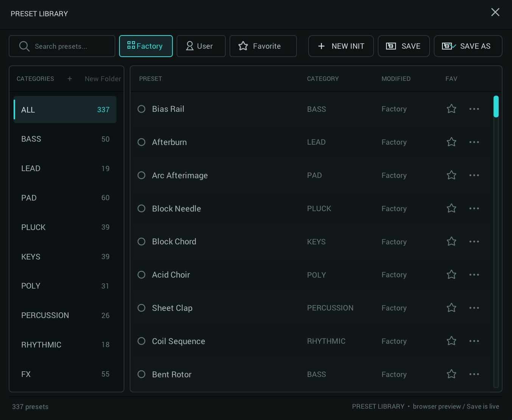Select the PERCUSSION category
Viewport: 512px width, 420px height.
coord(65,315)
